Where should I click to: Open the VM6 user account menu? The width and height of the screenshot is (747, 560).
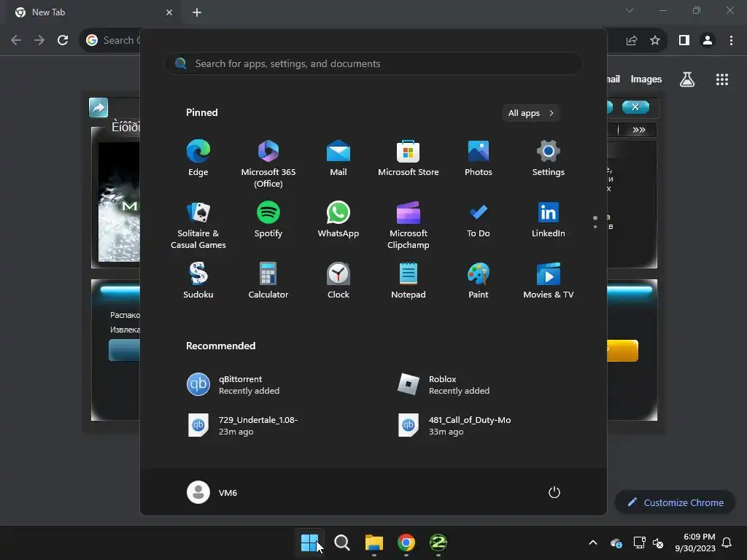click(x=212, y=492)
